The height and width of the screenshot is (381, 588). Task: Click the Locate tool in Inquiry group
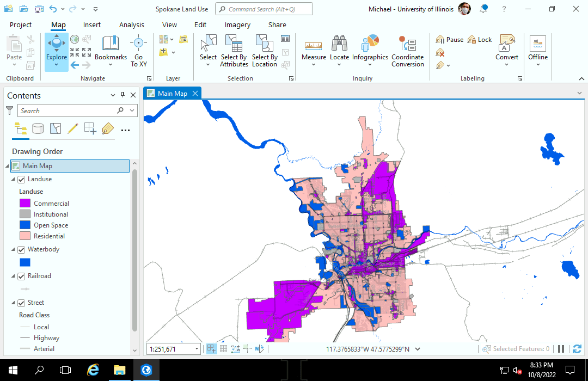tap(339, 49)
